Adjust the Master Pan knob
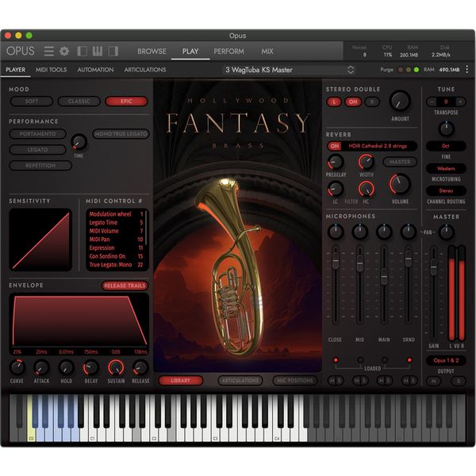The width and height of the screenshot is (476, 476). (x=446, y=232)
